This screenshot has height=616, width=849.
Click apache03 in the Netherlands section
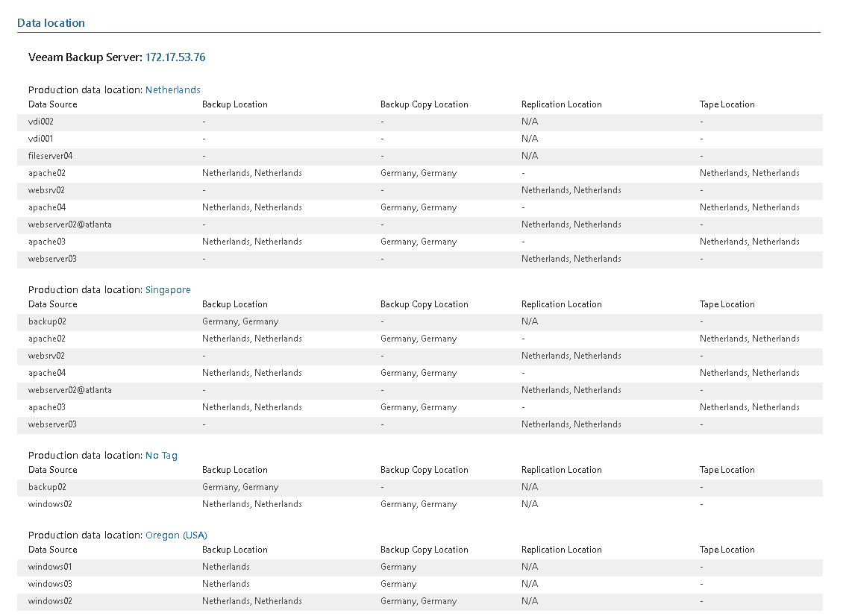click(46, 242)
